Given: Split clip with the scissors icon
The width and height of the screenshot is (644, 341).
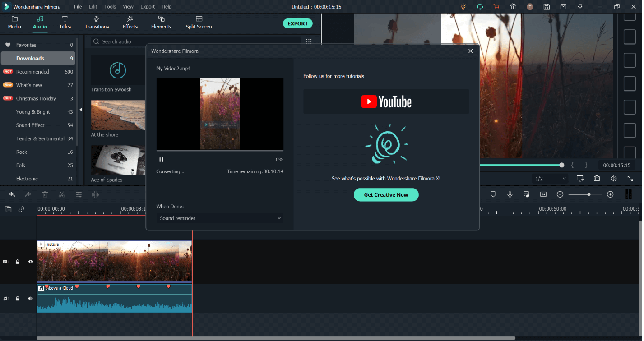Looking at the screenshot, I should pyautogui.click(x=62, y=194).
